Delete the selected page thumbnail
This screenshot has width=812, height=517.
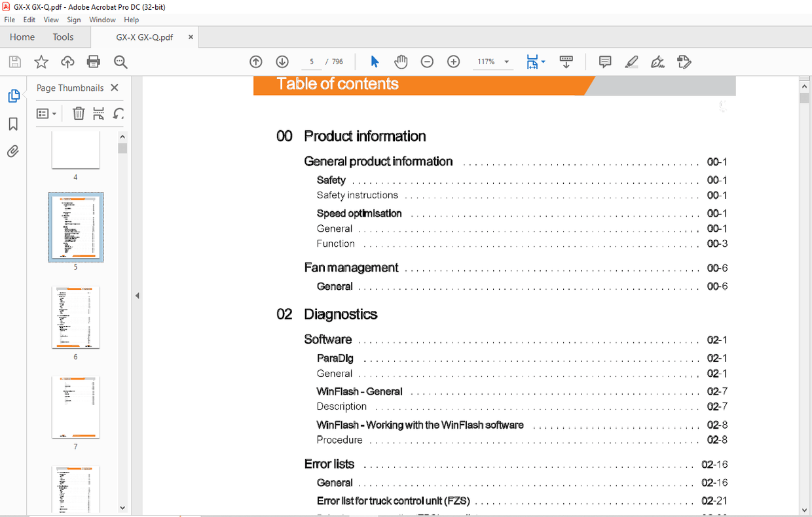79,113
